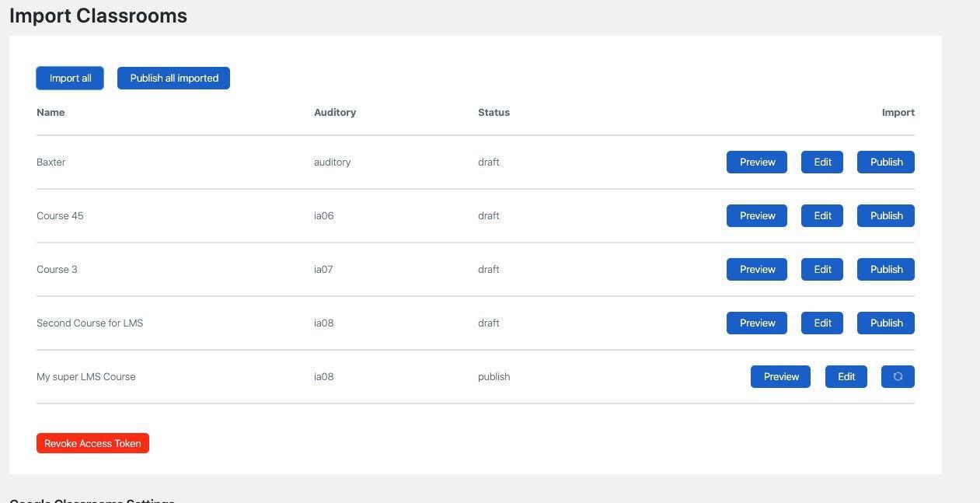Edit Second Course for LMS
Image resolution: width=980 pixels, height=503 pixels.
coord(822,323)
